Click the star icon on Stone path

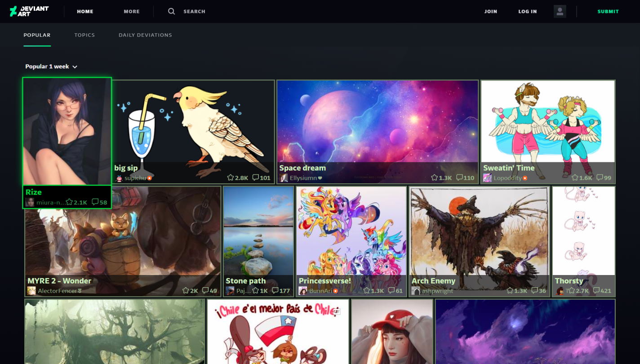tap(256, 291)
